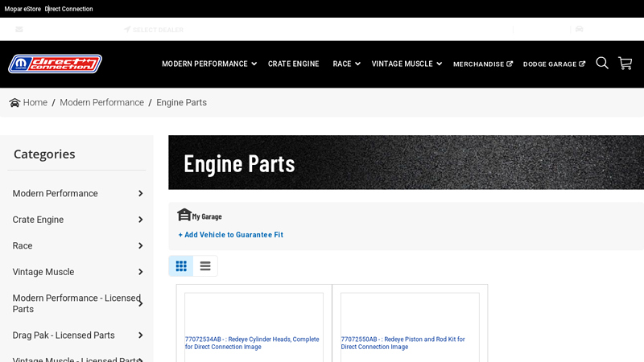
Task: Click the car icon in top utility bar
Action: 579,29
